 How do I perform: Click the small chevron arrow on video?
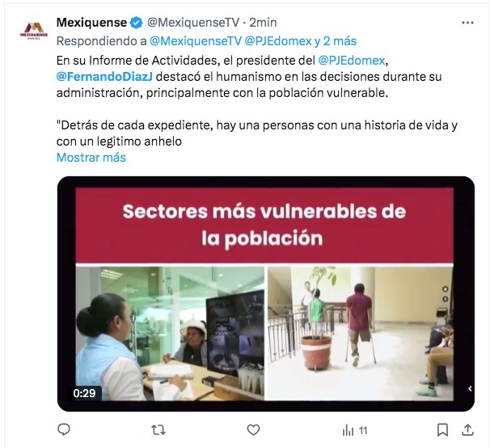pos(470,388)
